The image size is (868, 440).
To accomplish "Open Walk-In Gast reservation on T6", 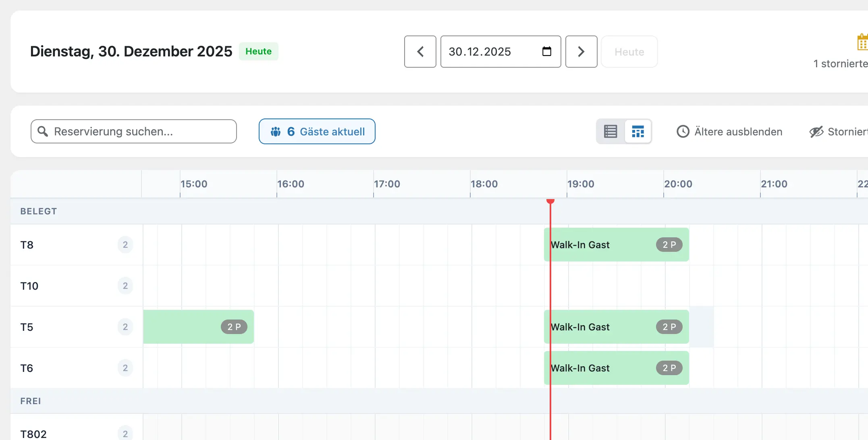I will [x=616, y=368].
